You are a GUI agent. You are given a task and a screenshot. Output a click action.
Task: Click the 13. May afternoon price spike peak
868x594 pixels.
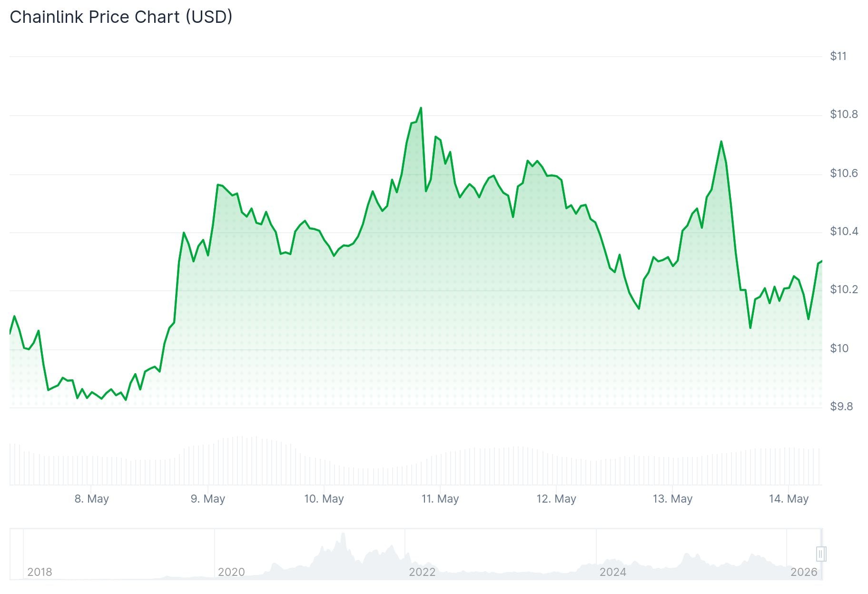click(721, 141)
